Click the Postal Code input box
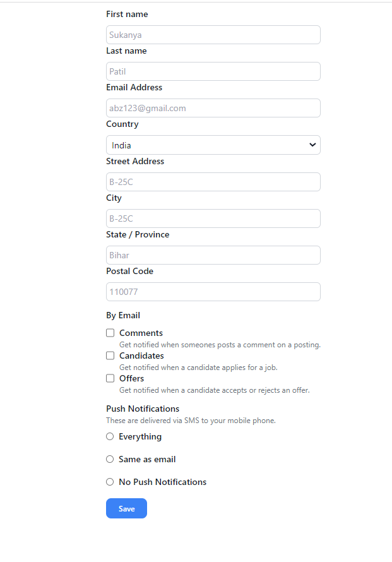The height and width of the screenshot is (562, 392). point(213,291)
